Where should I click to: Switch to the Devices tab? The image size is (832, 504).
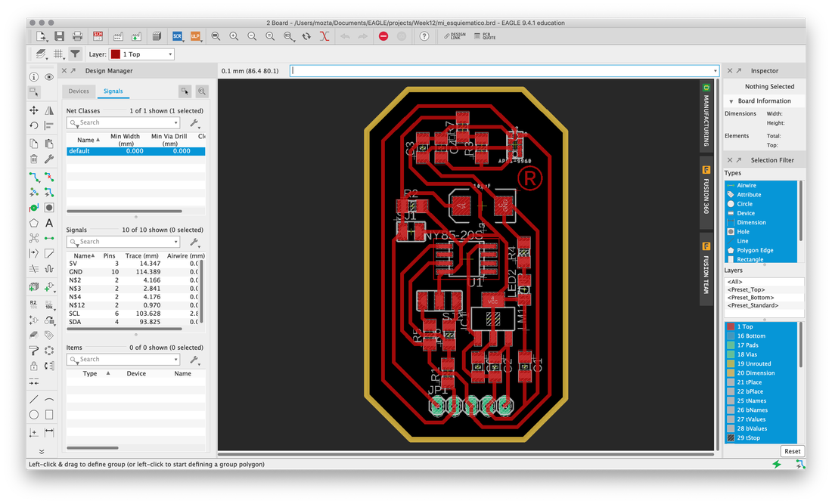[x=79, y=91]
